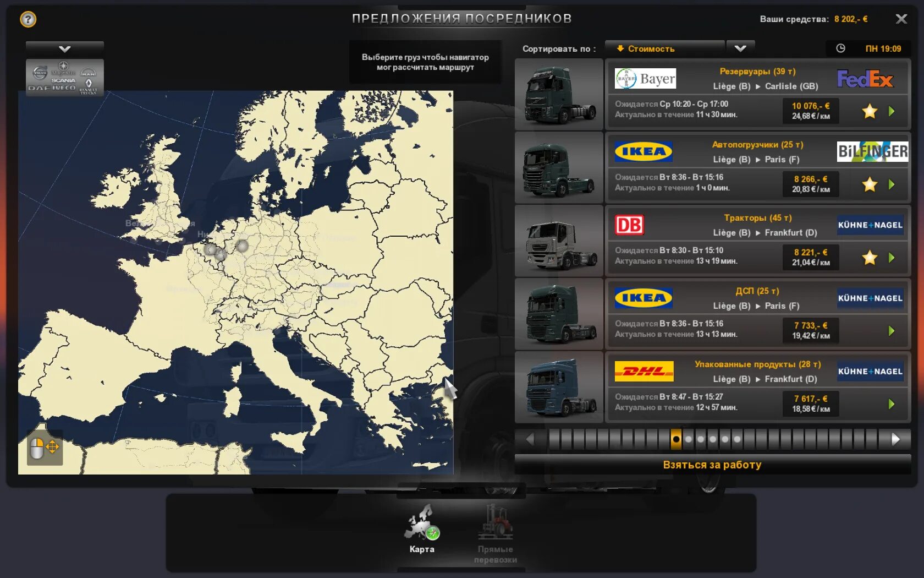The height and width of the screenshot is (578, 924).
Task: Open Автопогрузчики job with green arrow
Action: coord(892,184)
